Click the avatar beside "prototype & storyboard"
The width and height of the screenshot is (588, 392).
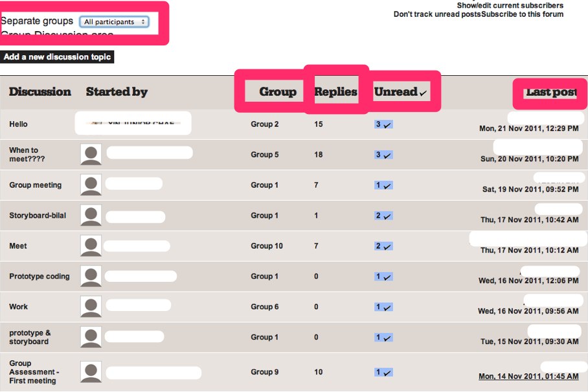point(91,337)
